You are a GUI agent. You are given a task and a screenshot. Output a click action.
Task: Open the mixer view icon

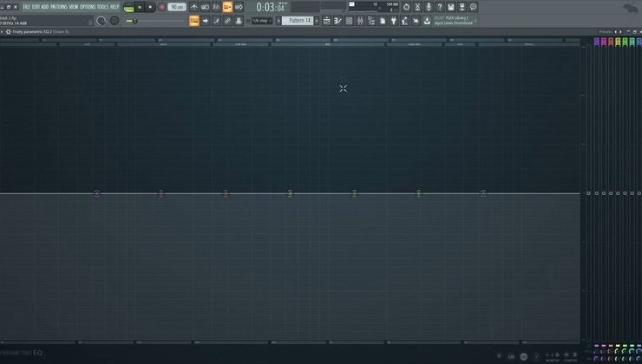click(x=360, y=21)
